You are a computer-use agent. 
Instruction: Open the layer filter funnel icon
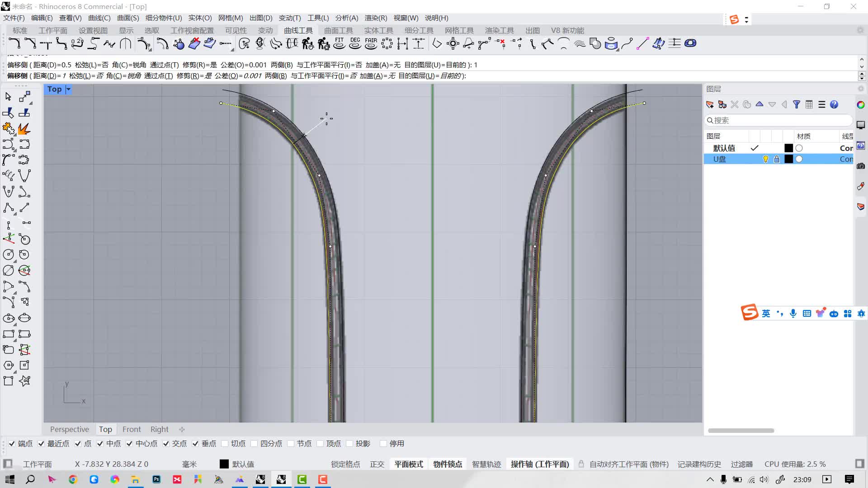coord(797,105)
